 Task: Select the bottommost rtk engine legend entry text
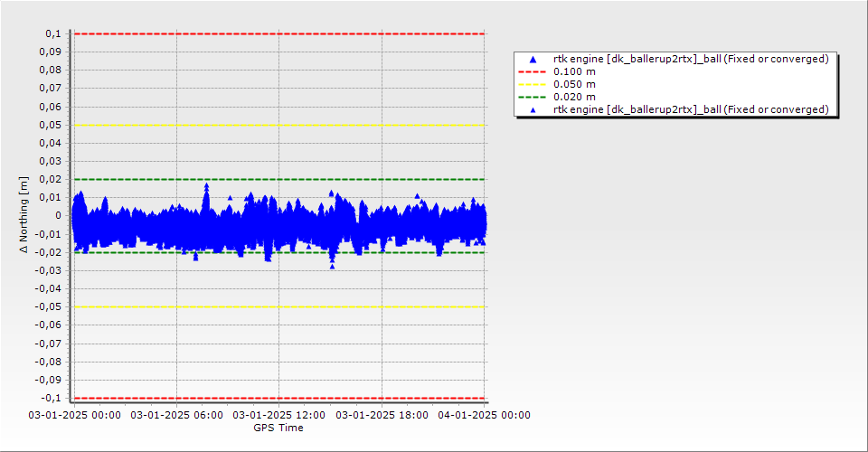pyautogui.click(x=691, y=109)
